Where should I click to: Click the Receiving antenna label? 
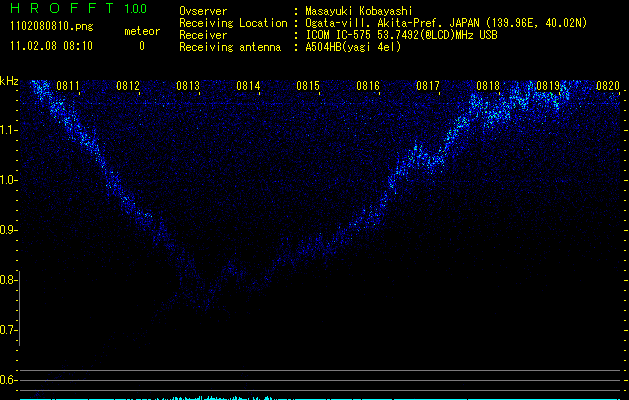pos(230,47)
